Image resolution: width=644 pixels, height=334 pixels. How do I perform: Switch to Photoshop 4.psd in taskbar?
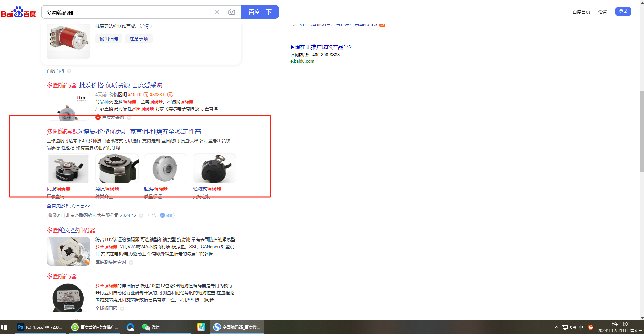[x=40, y=327]
